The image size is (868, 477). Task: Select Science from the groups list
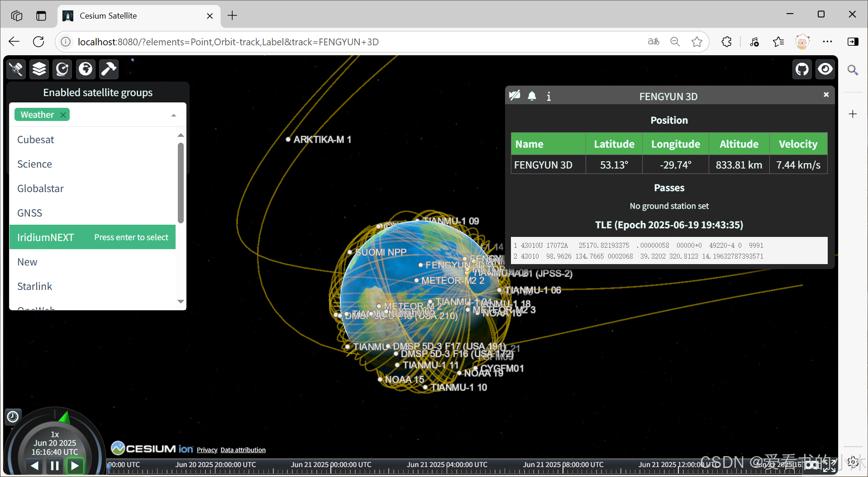tap(92, 164)
